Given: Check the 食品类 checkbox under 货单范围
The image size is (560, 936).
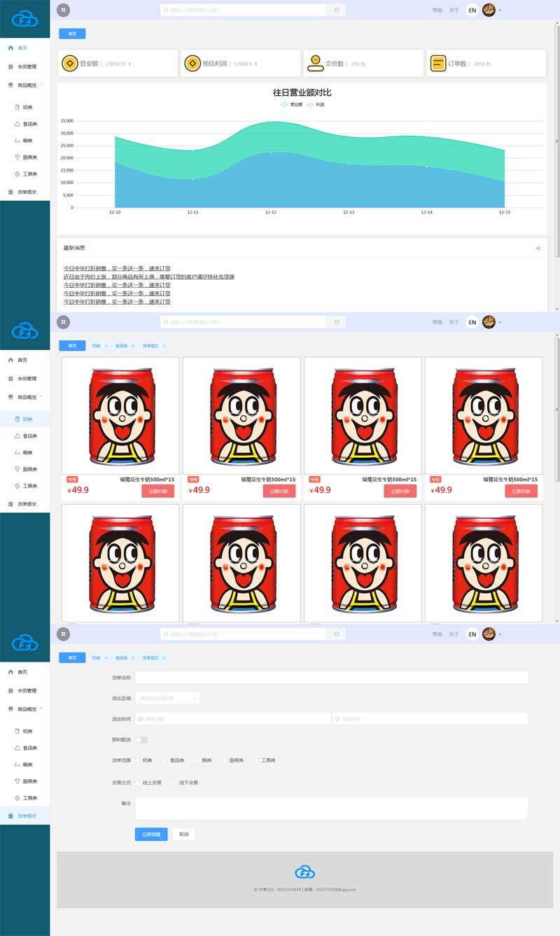Looking at the screenshot, I should coord(165,760).
